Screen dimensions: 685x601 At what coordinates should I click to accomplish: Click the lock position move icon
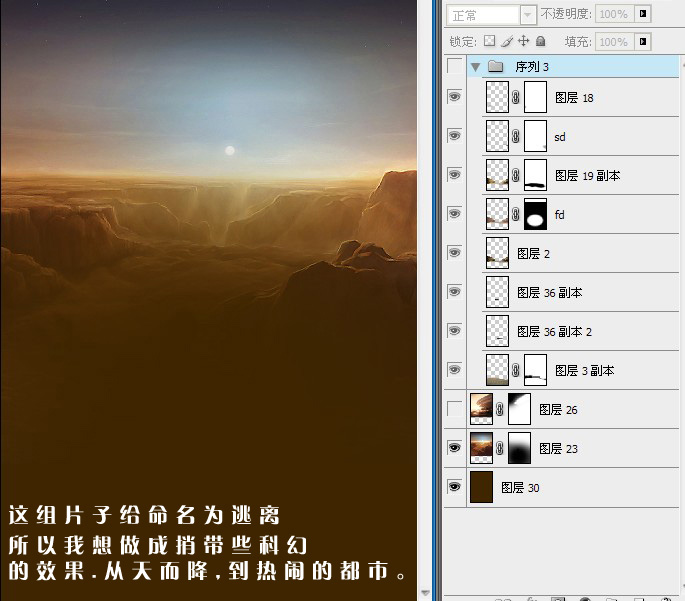click(x=523, y=41)
